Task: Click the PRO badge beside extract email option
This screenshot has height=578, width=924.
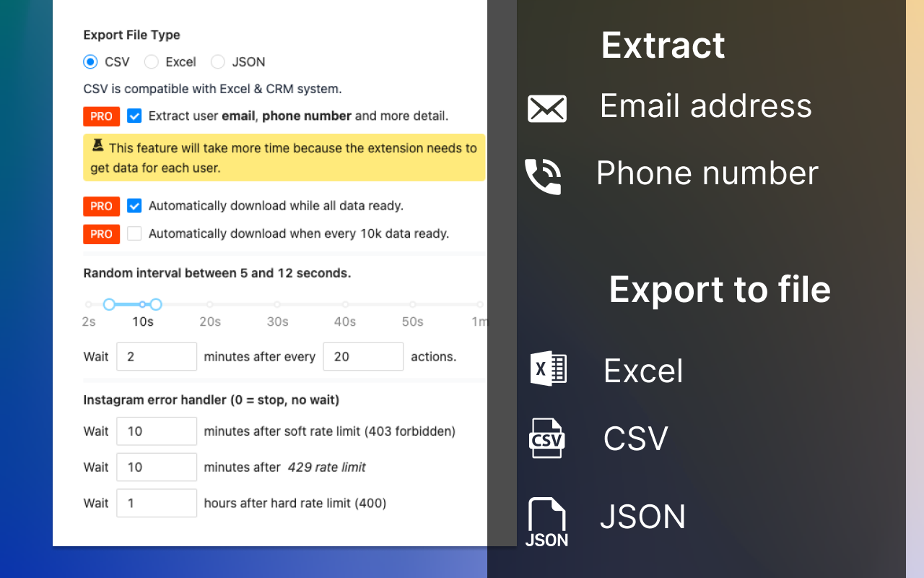Action: [101, 116]
